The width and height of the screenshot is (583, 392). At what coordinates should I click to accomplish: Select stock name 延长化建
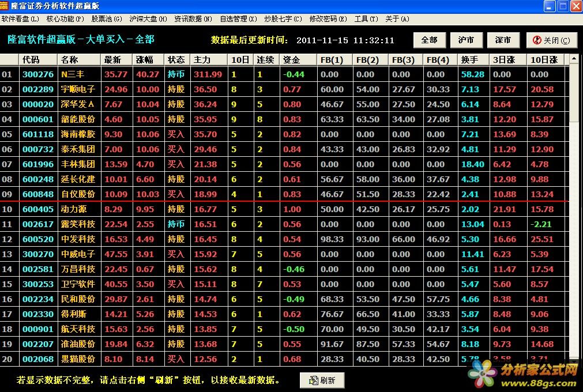pyautogui.click(x=78, y=179)
